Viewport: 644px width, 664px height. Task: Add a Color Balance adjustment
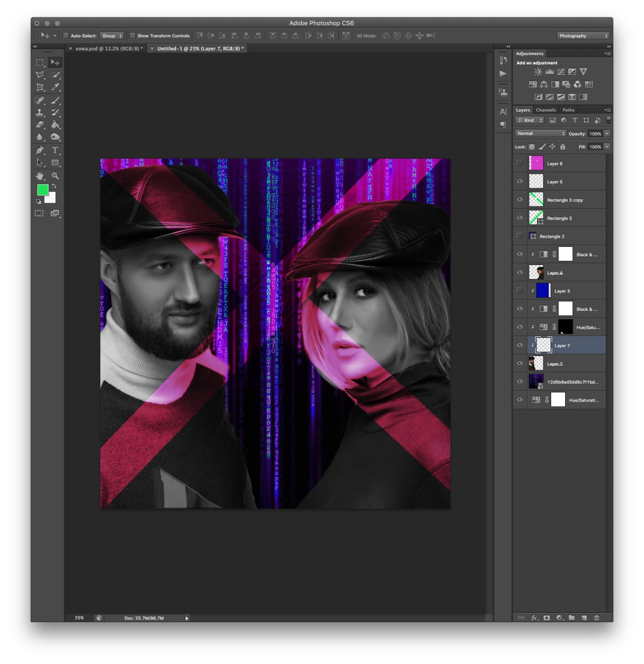[x=544, y=84]
